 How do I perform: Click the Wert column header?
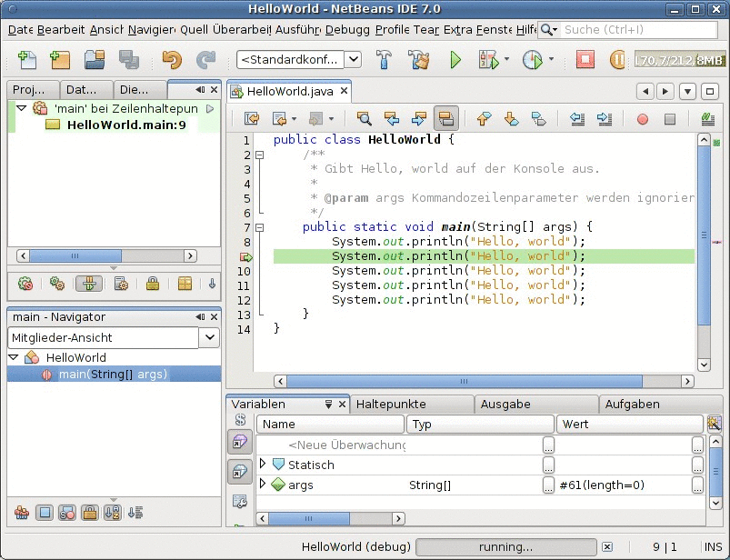click(629, 424)
